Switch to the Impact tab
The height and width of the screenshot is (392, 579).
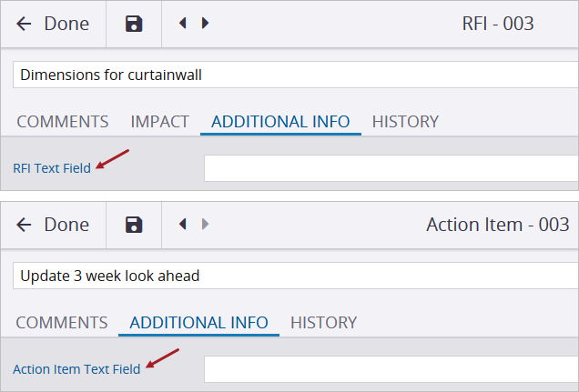pyautogui.click(x=160, y=121)
